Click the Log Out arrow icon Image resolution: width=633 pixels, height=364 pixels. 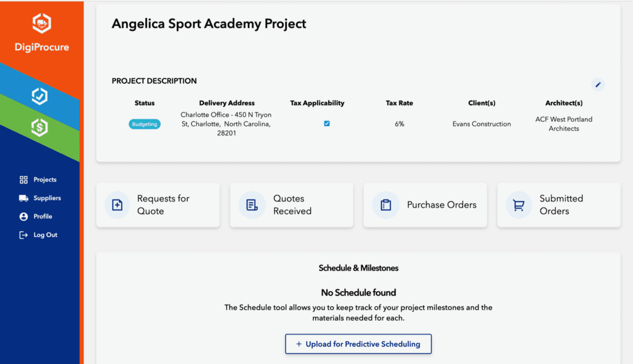pyautogui.click(x=23, y=235)
